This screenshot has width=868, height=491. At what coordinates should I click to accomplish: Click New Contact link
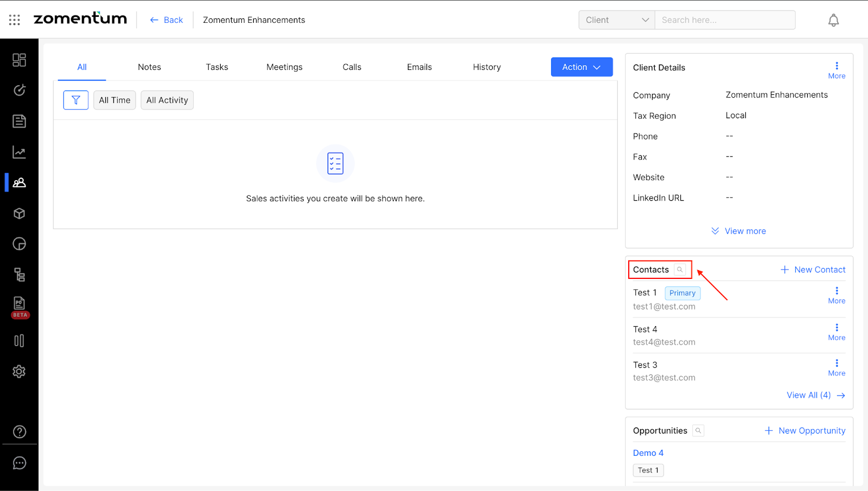tap(813, 270)
